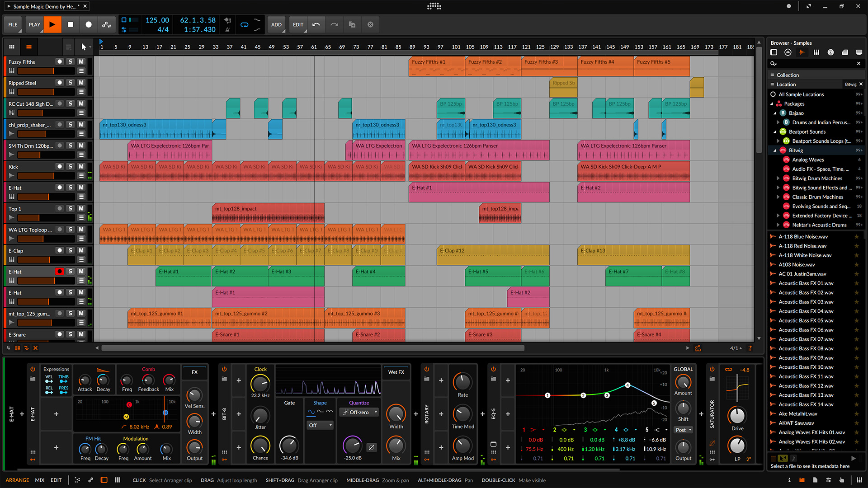Click the undo arrow icon
The image size is (868, 488).
pos(316,25)
